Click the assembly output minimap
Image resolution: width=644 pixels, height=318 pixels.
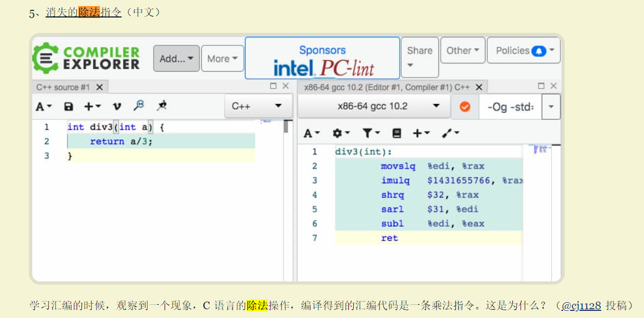point(539,149)
